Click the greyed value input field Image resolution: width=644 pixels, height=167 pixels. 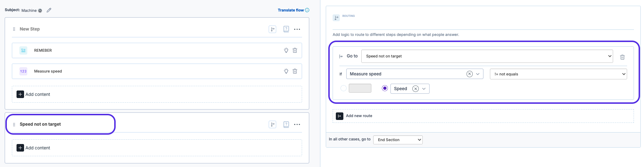click(360, 88)
